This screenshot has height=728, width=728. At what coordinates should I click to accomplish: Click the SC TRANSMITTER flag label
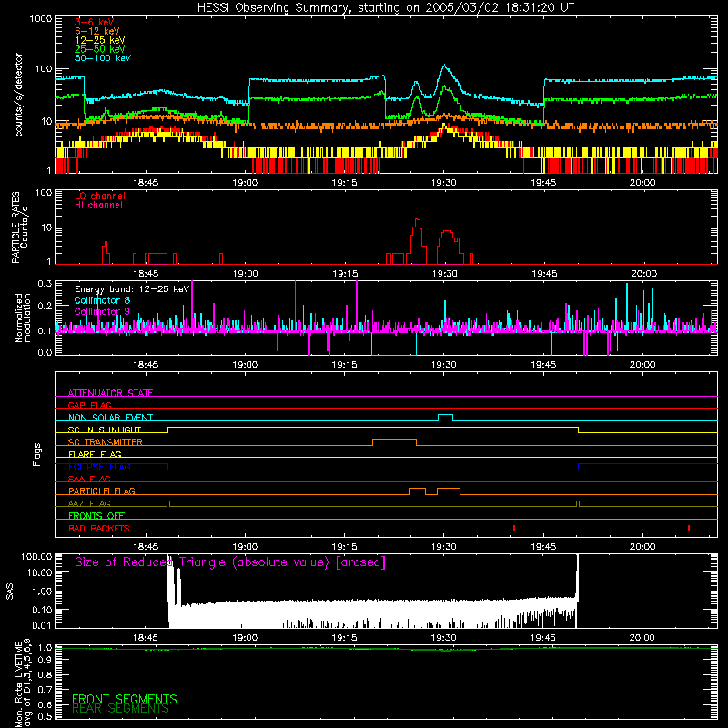click(x=106, y=441)
